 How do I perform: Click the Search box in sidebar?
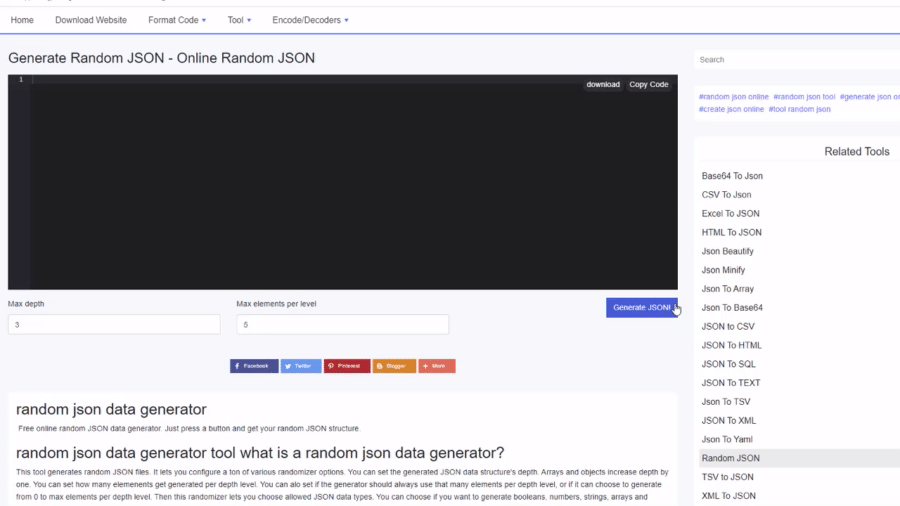(x=795, y=60)
